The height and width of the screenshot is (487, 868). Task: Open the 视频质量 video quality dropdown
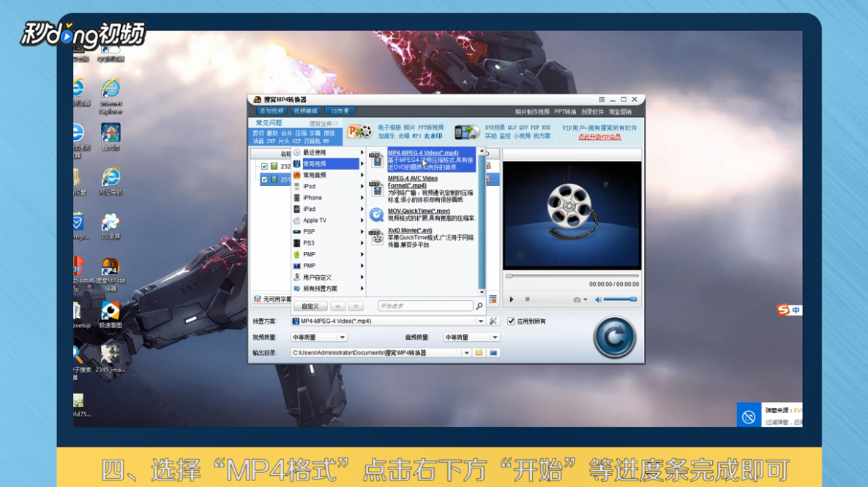[x=342, y=337]
